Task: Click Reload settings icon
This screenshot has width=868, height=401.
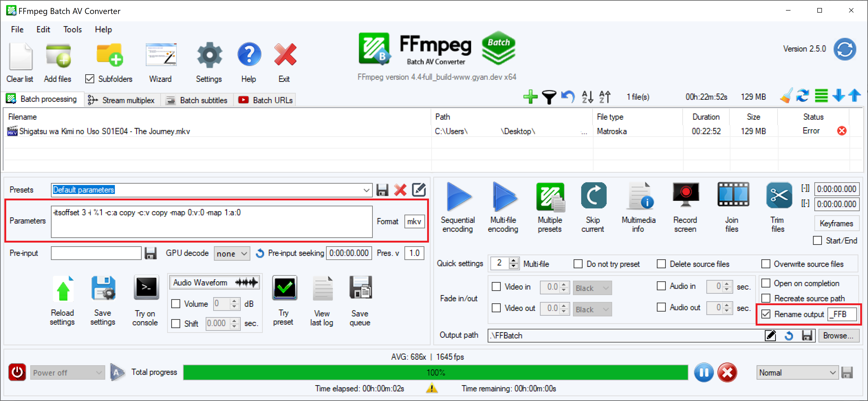Action: (x=63, y=289)
